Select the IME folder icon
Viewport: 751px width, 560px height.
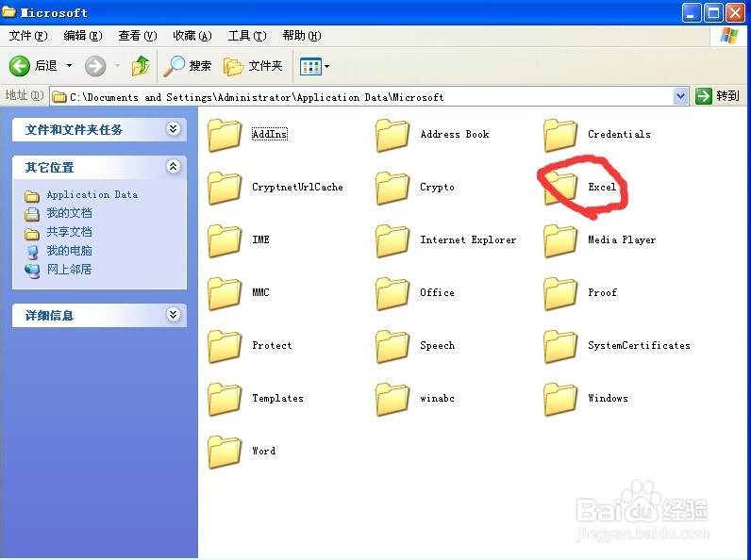pos(225,240)
